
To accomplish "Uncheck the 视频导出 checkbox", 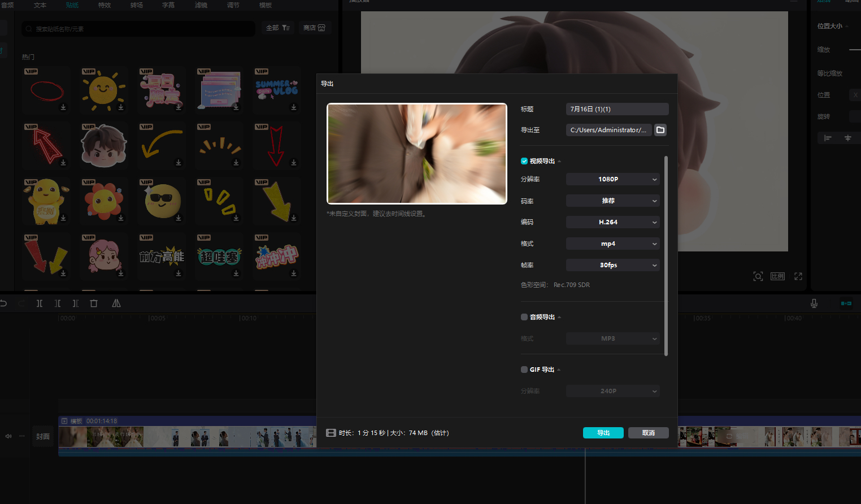I will (524, 161).
